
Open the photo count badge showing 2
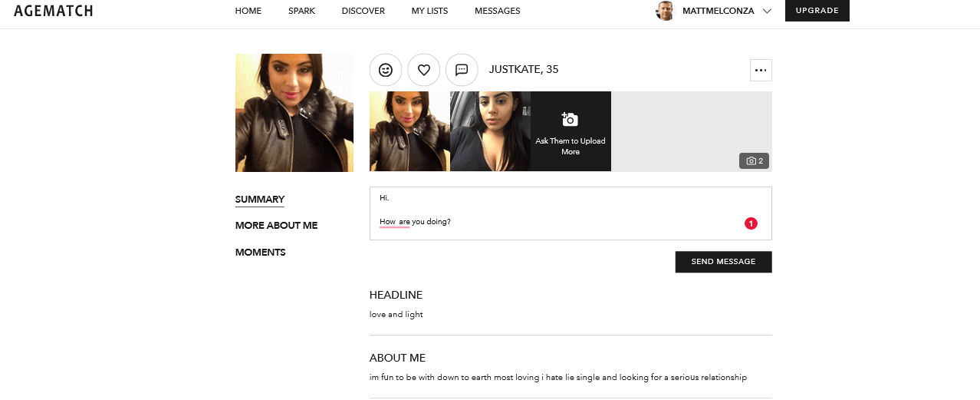pos(755,161)
